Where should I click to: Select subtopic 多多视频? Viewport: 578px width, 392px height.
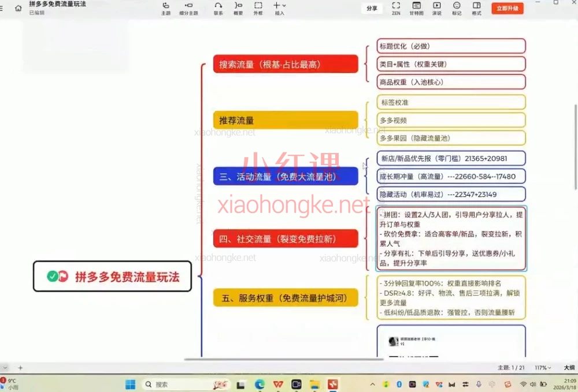pos(451,120)
